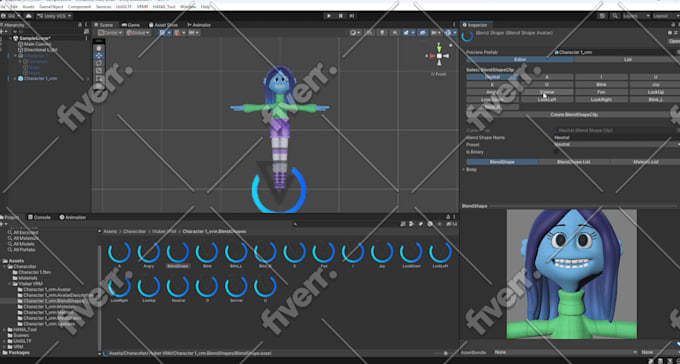Click the blend shape preview image
This screenshot has width=680, height=364.
click(x=572, y=274)
